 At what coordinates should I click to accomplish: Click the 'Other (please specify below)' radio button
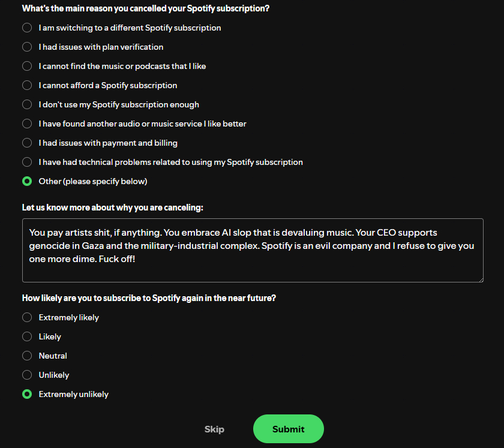point(27,181)
